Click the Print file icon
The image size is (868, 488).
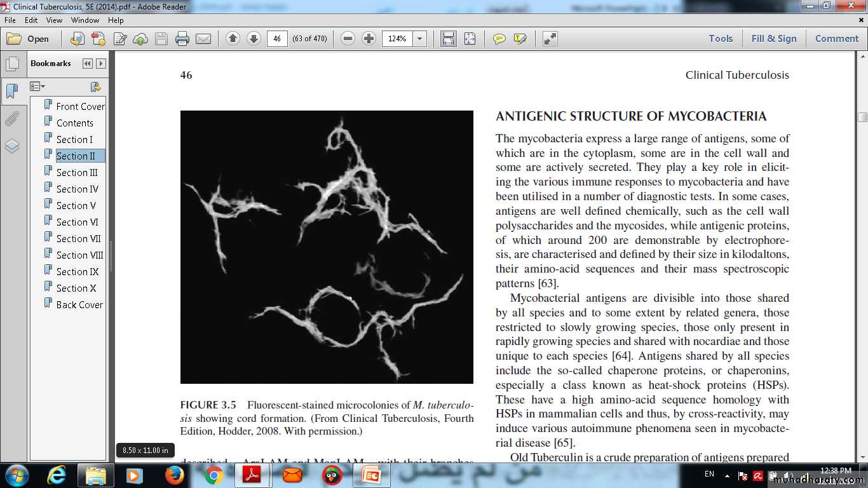(182, 39)
